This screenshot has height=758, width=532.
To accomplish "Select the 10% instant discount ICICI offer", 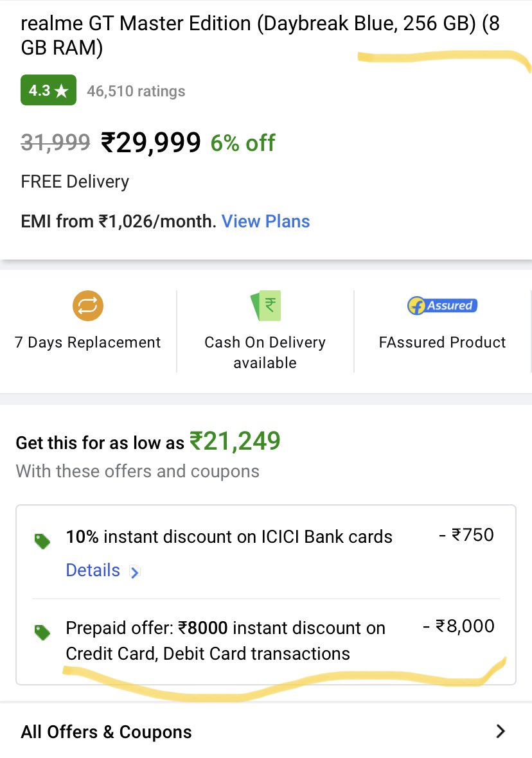I will [x=229, y=536].
